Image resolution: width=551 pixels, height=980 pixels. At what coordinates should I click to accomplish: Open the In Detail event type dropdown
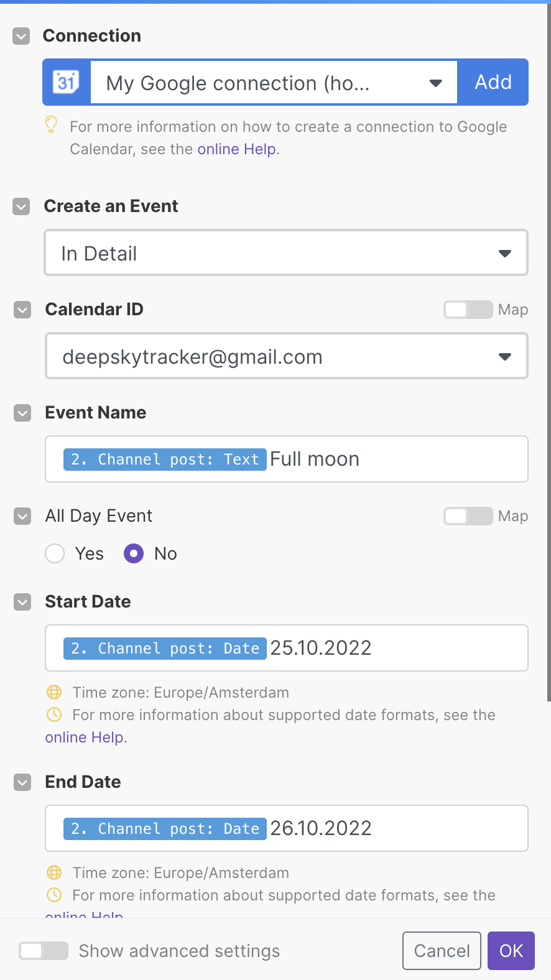(505, 252)
